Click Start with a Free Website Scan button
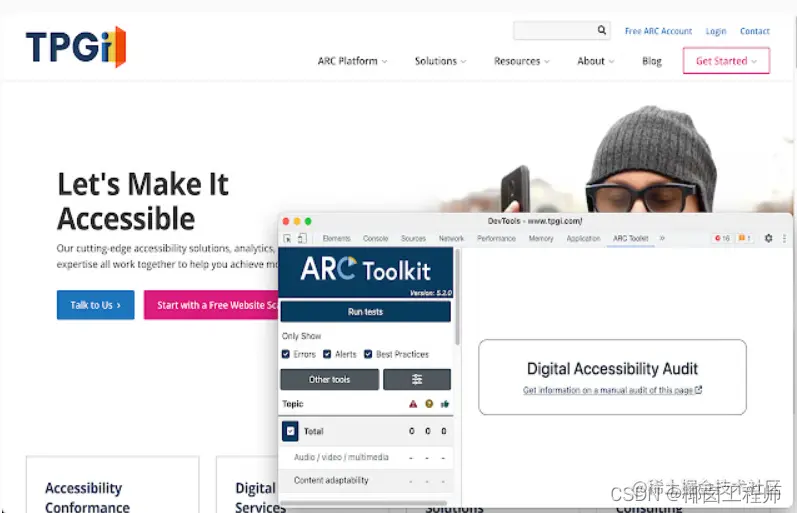The width and height of the screenshot is (797, 513). tap(211, 305)
